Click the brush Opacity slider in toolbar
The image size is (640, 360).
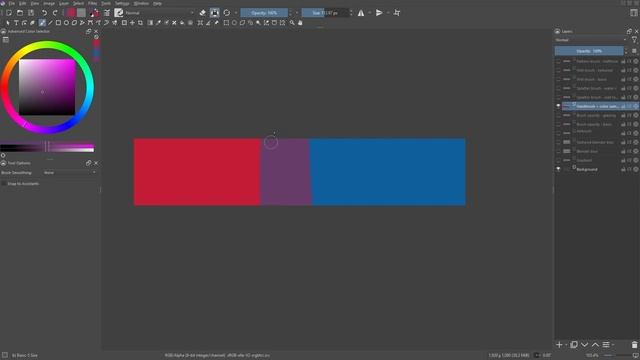(x=264, y=13)
